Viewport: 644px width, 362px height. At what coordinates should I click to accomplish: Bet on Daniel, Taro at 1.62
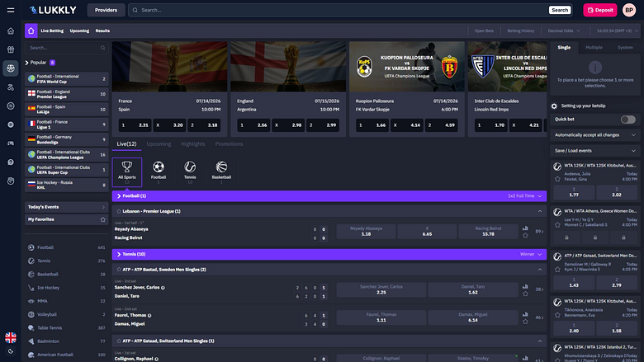pos(473,289)
